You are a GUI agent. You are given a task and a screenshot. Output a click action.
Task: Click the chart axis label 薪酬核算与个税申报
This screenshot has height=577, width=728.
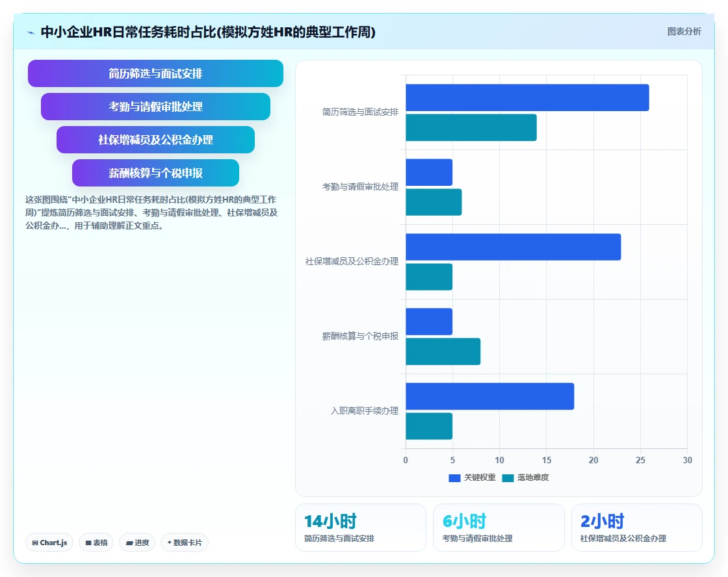[360, 336]
